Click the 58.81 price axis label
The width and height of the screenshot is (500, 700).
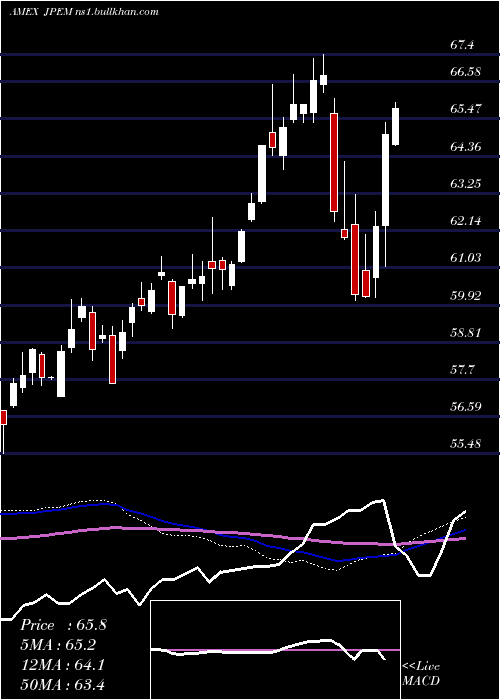coord(466,332)
